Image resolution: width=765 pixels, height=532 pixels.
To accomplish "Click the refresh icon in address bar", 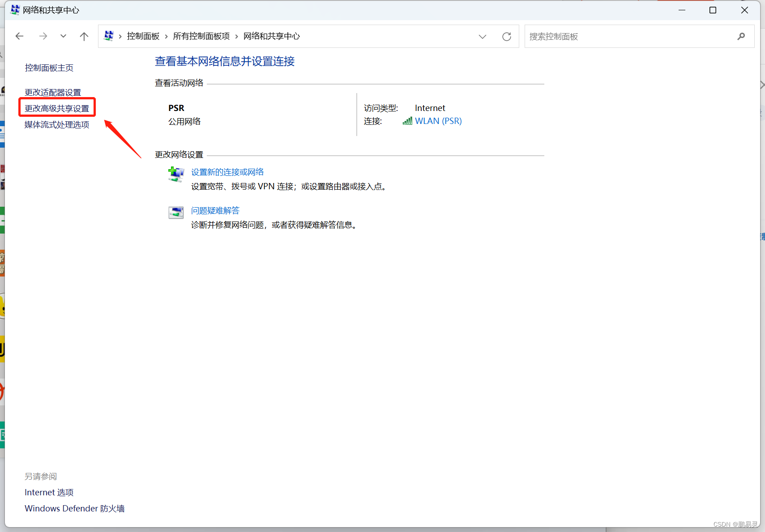I will pos(507,36).
